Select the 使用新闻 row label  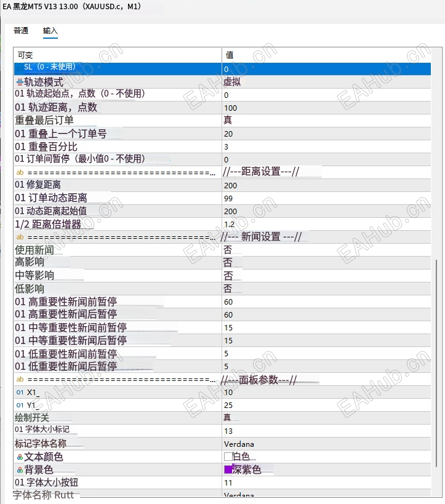[x=34, y=250]
